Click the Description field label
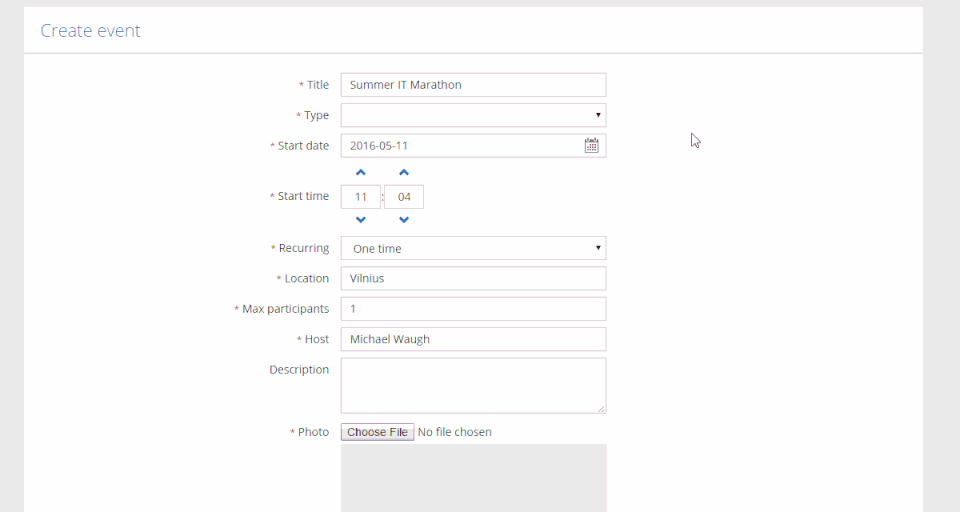The image size is (960, 512). [x=299, y=370]
